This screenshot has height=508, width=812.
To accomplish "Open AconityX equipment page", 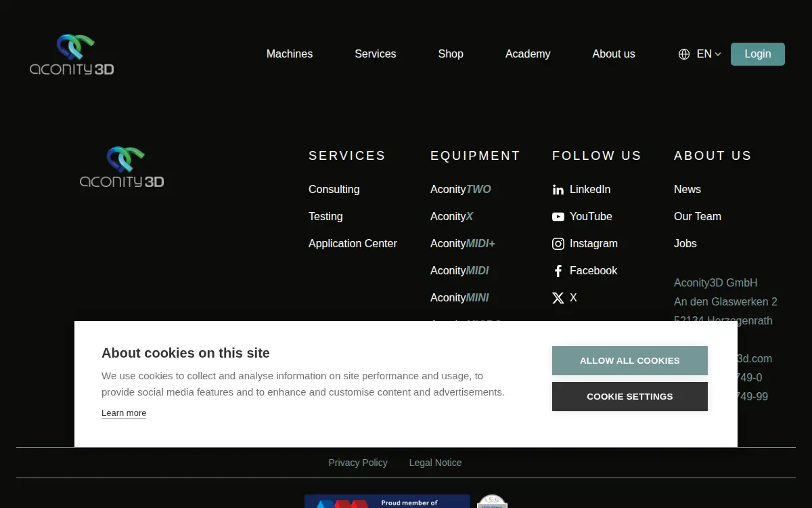I will coord(451,217).
